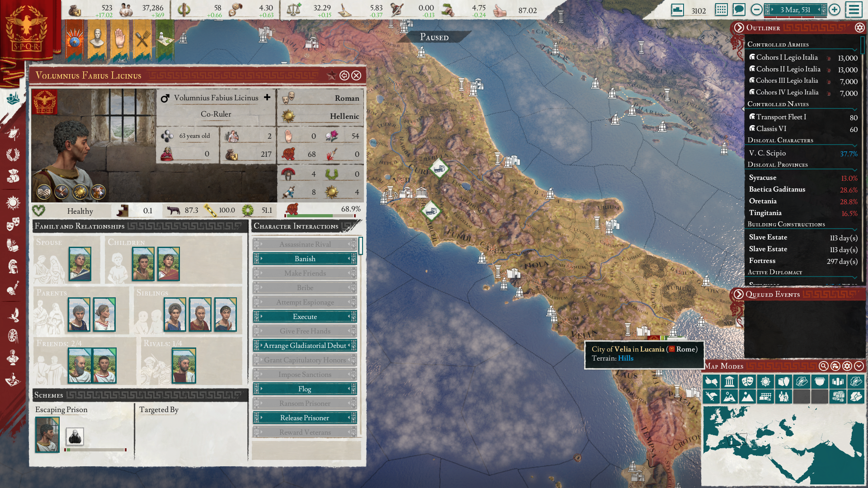868x488 pixels.
Task: Open the ledger icon in top bar
Action: click(677, 9)
